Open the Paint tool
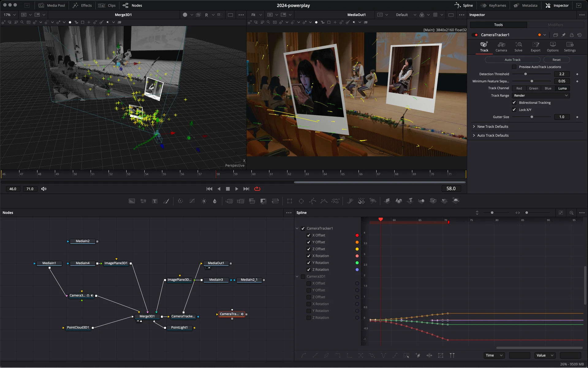Viewport: 588px width, 368px height. (166, 201)
